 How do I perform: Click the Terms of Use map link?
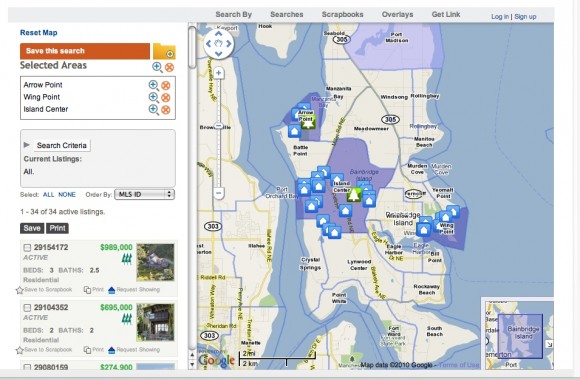pyautogui.click(x=459, y=365)
